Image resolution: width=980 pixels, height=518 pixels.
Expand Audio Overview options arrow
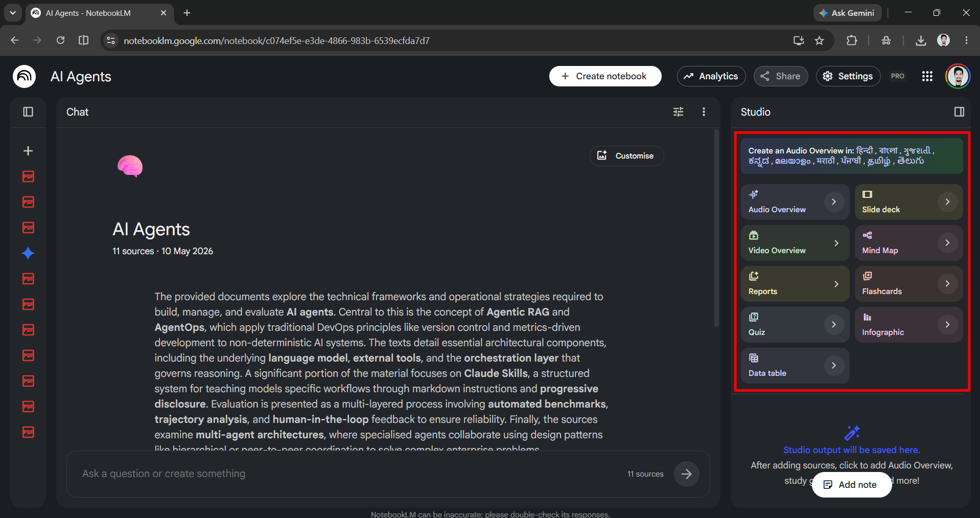[834, 202]
